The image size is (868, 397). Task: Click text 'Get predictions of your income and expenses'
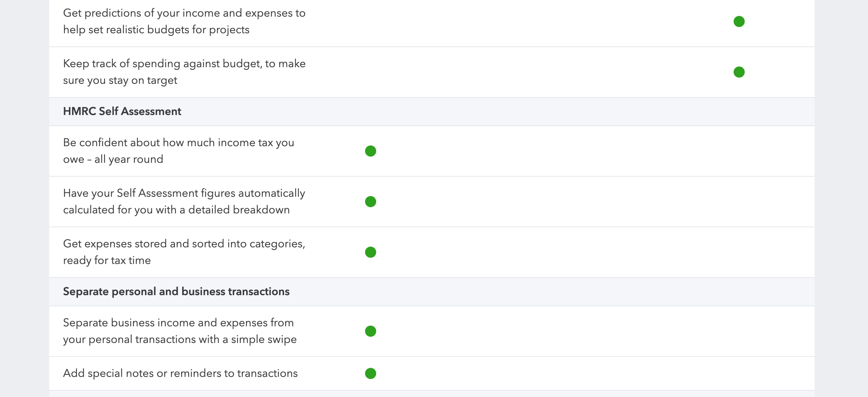(x=178, y=13)
